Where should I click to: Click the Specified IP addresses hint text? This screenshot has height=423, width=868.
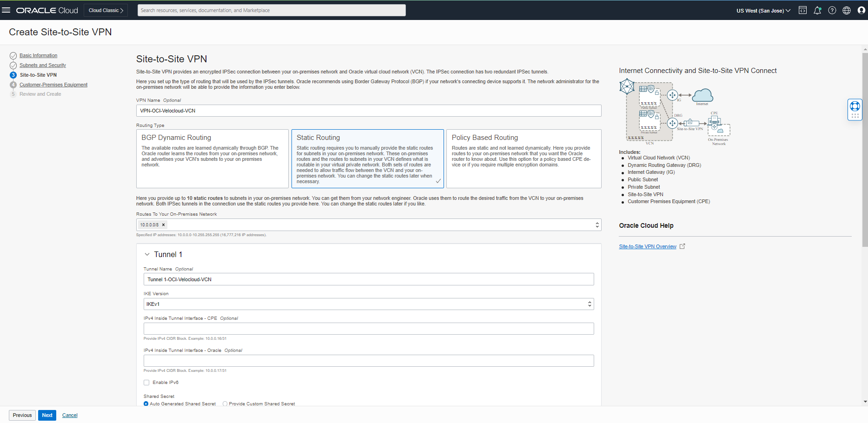(201, 235)
